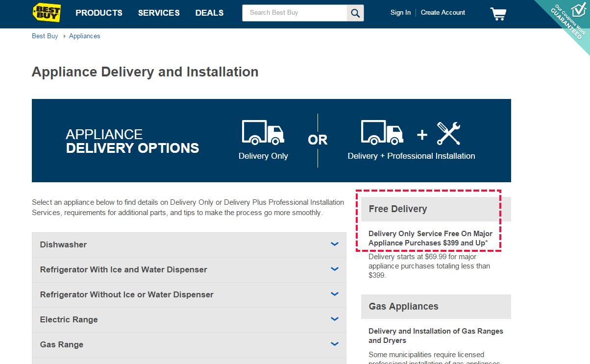
Task: Click the Delivery Only caption
Action: 263,156
